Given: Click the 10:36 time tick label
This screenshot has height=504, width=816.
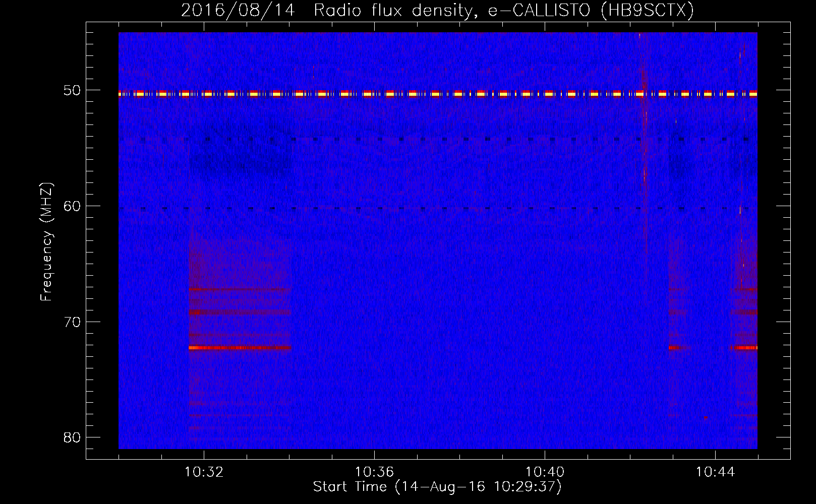Looking at the screenshot, I should coord(374,472).
